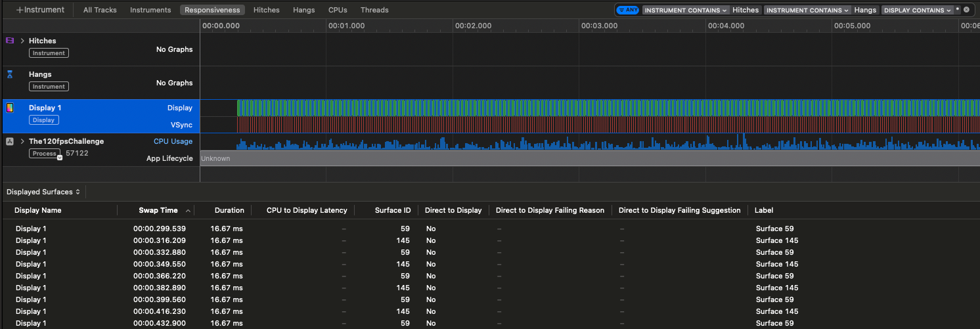The width and height of the screenshot is (980, 329).
Task: Switch to the Hangs filter tab
Action: pyautogui.click(x=304, y=10)
